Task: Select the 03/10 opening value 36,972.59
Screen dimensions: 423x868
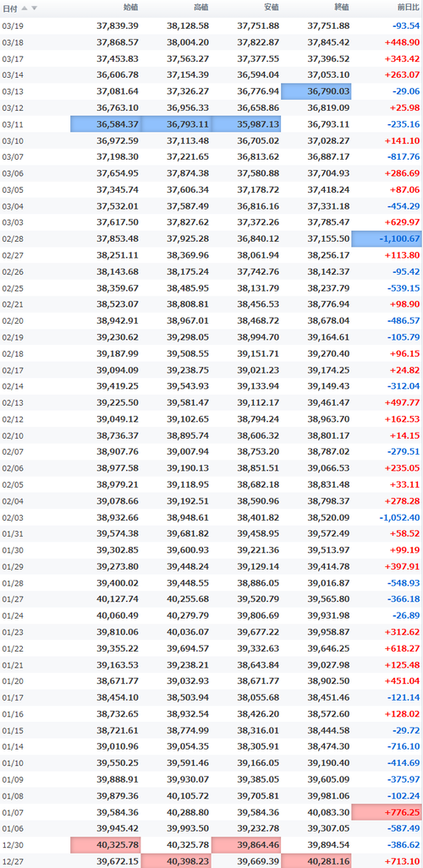Action: 118,141
